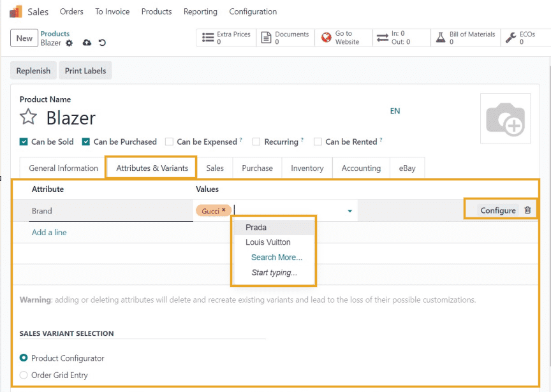Enable the Can be Expensed checkbox

(169, 142)
